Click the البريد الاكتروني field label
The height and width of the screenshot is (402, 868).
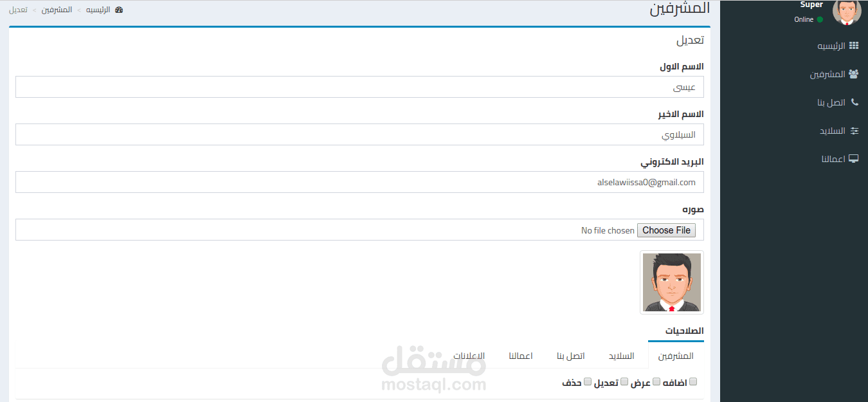coord(672,161)
